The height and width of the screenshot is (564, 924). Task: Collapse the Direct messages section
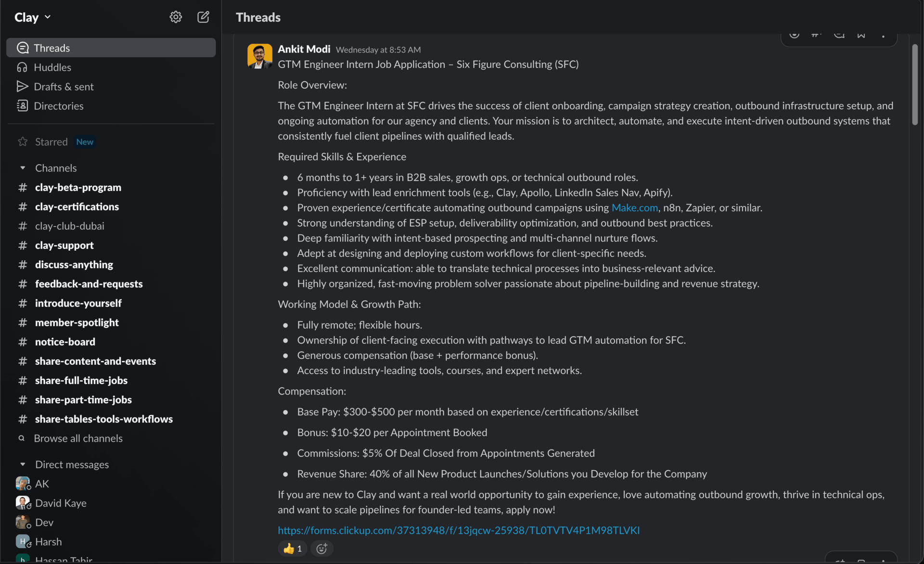(23, 464)
